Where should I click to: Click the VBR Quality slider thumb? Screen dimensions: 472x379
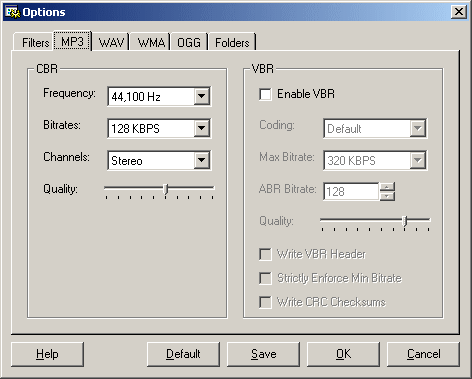[x=405, y=221]
